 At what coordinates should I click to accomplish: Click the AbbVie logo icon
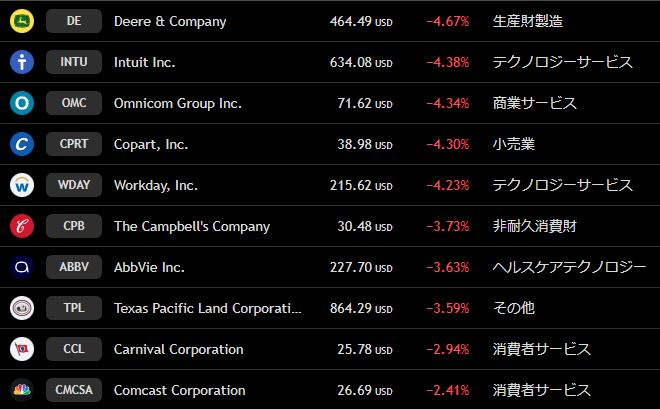[x=22, y=267]
